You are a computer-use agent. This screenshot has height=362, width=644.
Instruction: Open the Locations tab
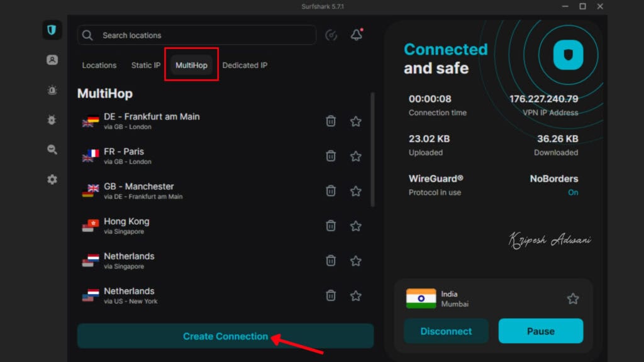tap(99, 65)
